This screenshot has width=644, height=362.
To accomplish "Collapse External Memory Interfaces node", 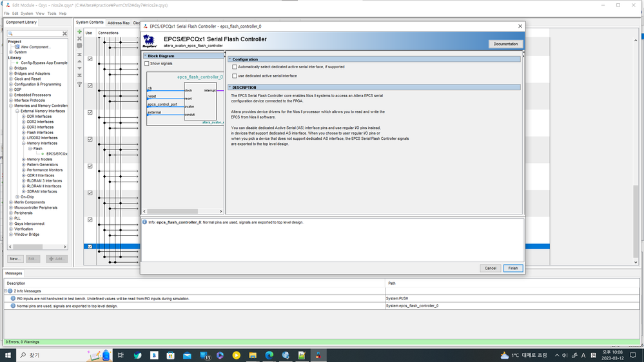I will pyautogui.click(x=17, y=111).
